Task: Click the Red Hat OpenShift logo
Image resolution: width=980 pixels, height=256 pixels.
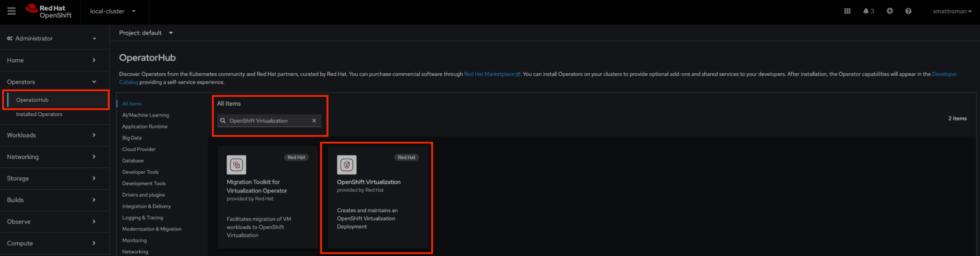Action: (48, 11)
